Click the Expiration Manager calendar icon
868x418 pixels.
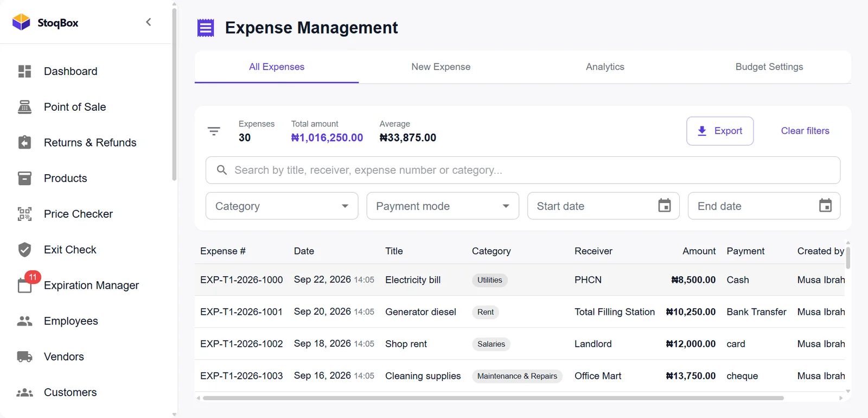tap(24, 286)
